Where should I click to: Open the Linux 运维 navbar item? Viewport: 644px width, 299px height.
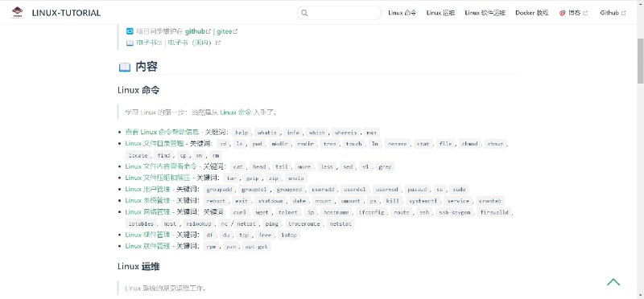tap(440, 13)
